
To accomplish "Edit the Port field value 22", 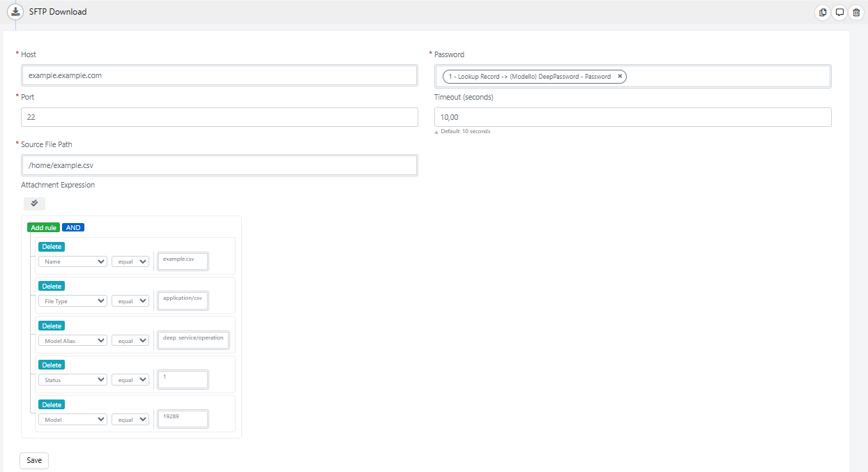I will [220, 117].
